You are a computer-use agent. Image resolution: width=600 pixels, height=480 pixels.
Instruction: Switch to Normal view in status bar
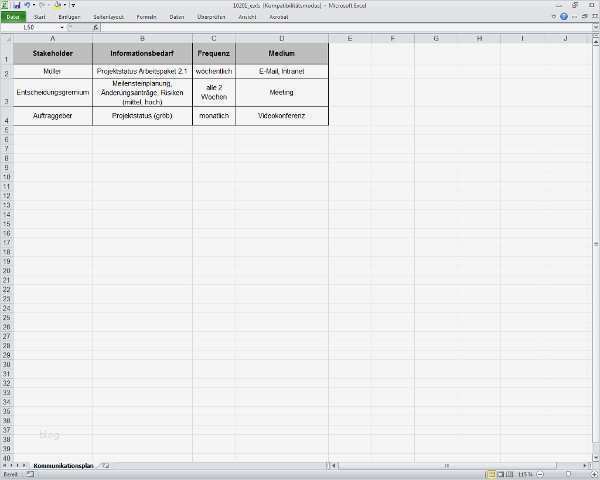pos(490,475)
